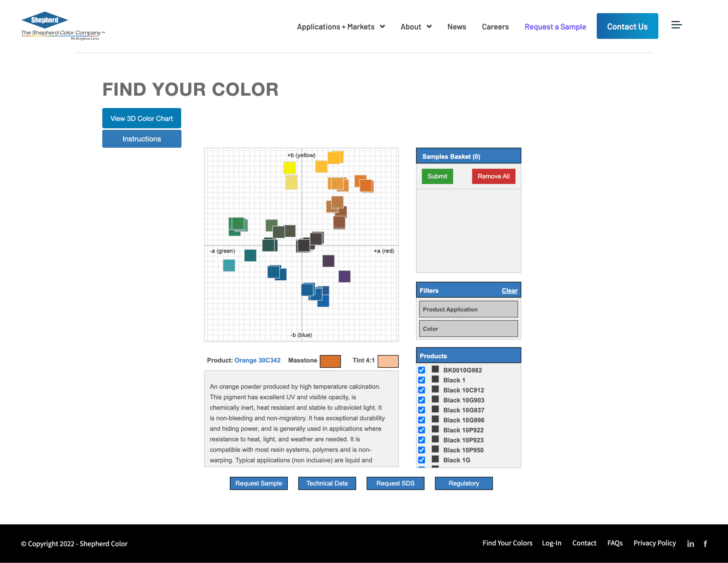Open the Log-In footer link
Image resolution: width=728 pixels, height=563 pixels.
pos(552,543)
